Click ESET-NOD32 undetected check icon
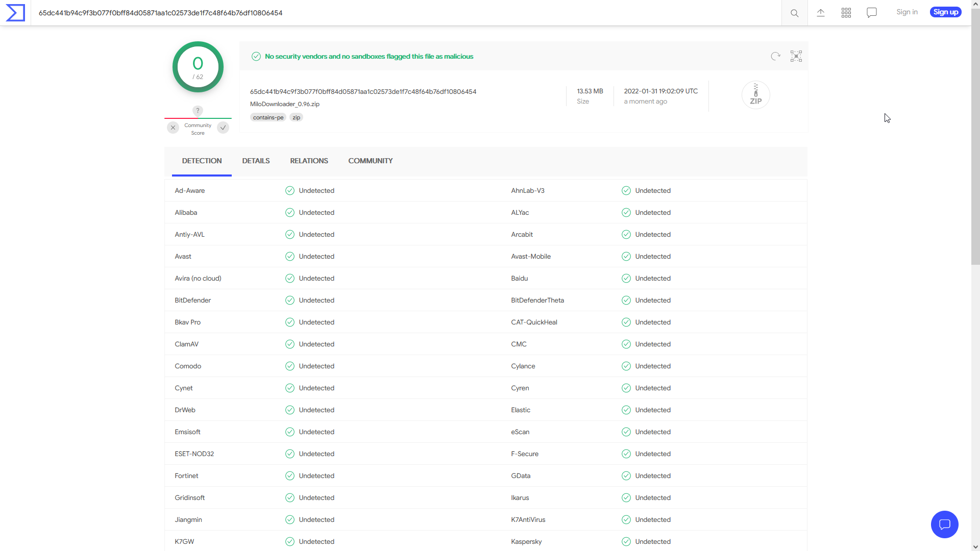This screenshot has width=980, height=551. coord(290,454)
